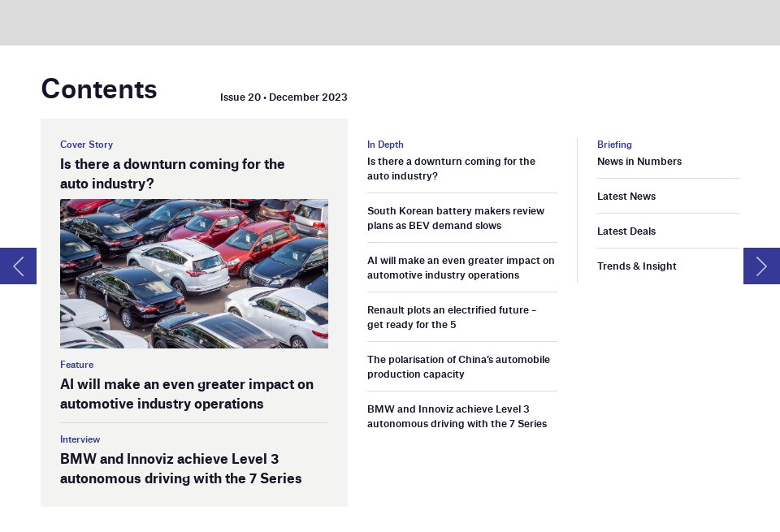Click the parked cars photo
The width and height of the screenshot is (780, 532).
click(x=194, y=274)
